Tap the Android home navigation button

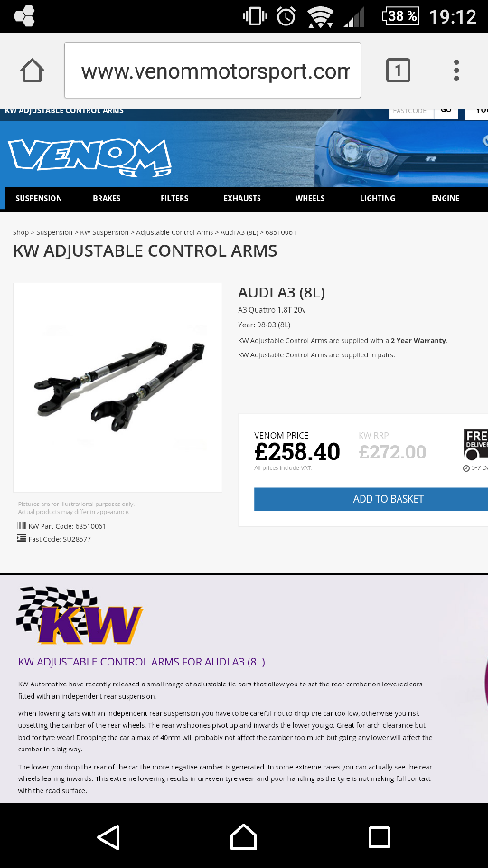tap(243, 836)
